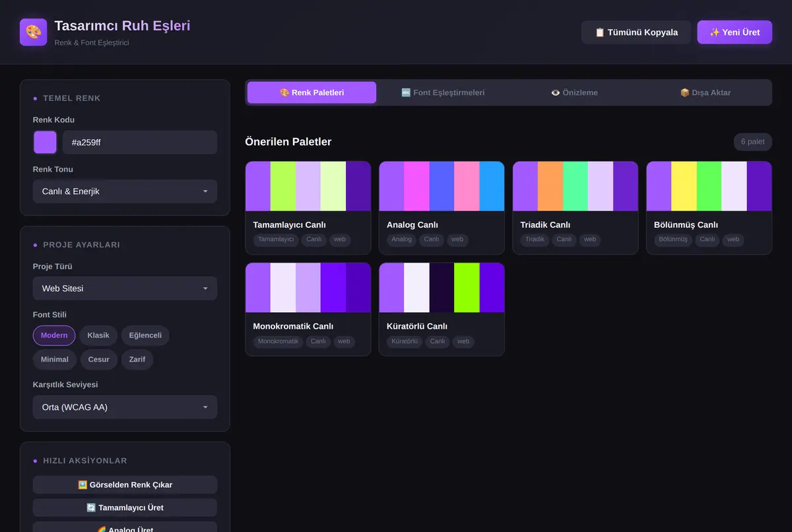Click the Analog Canlı palette title
This screenshot has width=792, height=532.
[x=412, y=225]
